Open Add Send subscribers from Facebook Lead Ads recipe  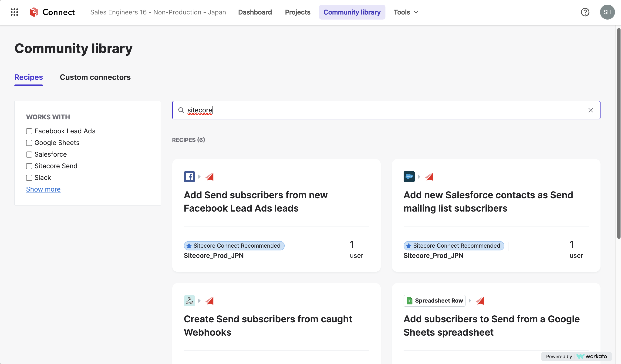[256, 202]
